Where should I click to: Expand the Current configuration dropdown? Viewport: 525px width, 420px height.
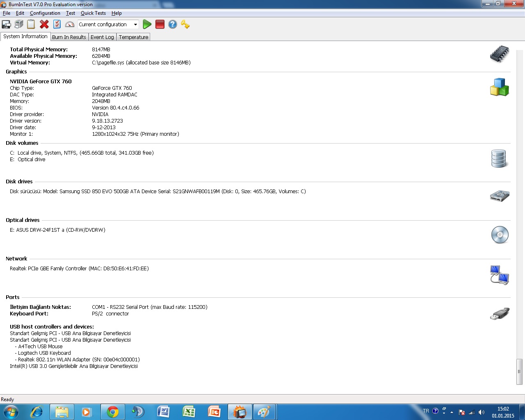coord(135,25)
